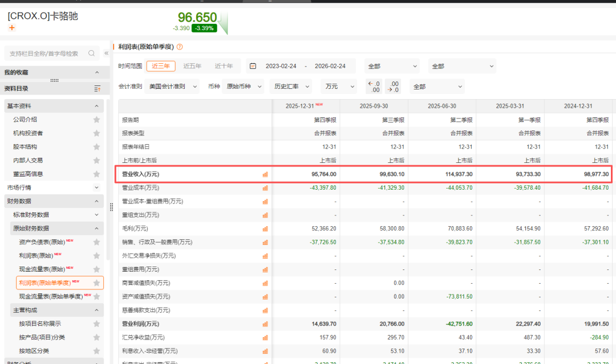Screen dimensions: 616x364
Task: Open the unit dropdown showing 万元
Action: coord(337,87)
